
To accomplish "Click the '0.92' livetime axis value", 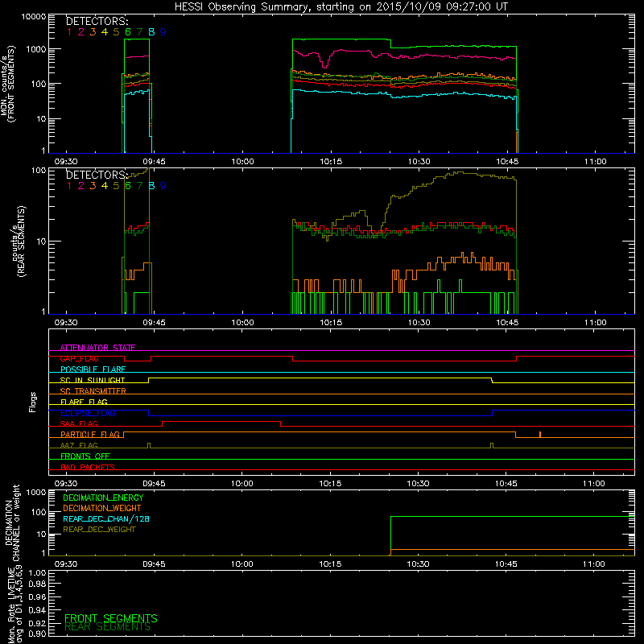I will 37,623.
